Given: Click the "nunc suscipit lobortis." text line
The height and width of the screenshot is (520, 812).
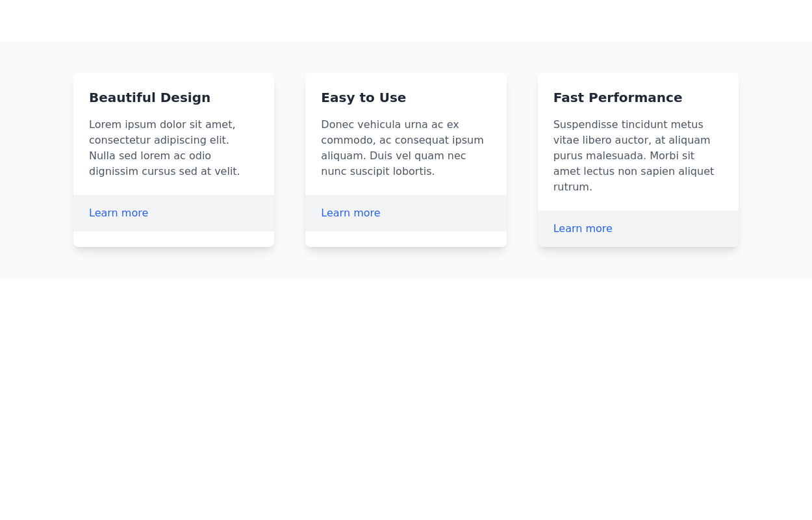Looking at the screenshot, I should [377, 172].
